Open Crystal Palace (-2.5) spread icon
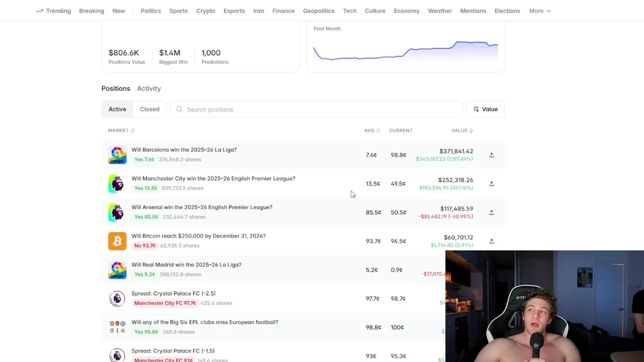The image size is (644, 362). click(x=117, y=298)
